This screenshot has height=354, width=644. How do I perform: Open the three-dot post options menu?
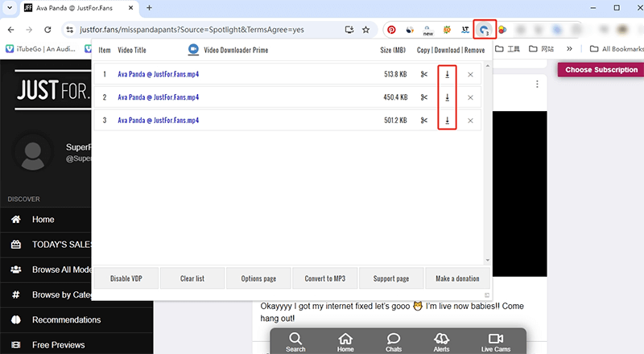pyautogui.click(x=538, y=84)
